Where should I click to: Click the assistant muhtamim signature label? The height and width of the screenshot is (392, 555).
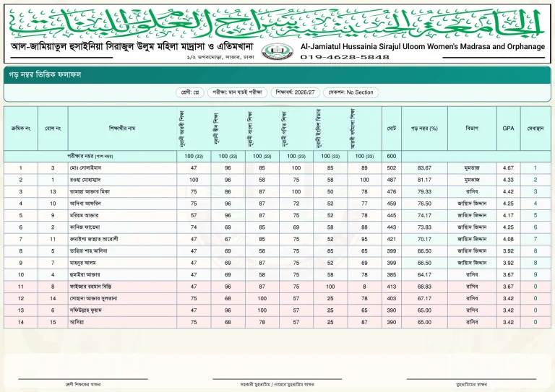tap(277, 384)
